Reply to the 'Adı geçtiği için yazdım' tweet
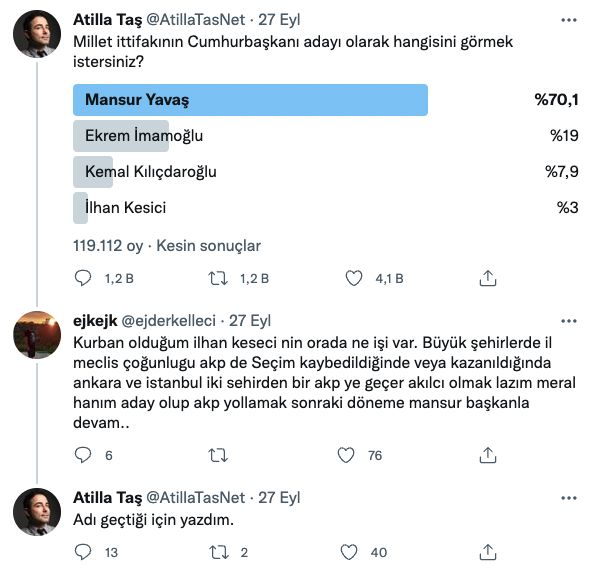Screen dimensions: 591x570 pyautogui.click(x=83, y=552)
